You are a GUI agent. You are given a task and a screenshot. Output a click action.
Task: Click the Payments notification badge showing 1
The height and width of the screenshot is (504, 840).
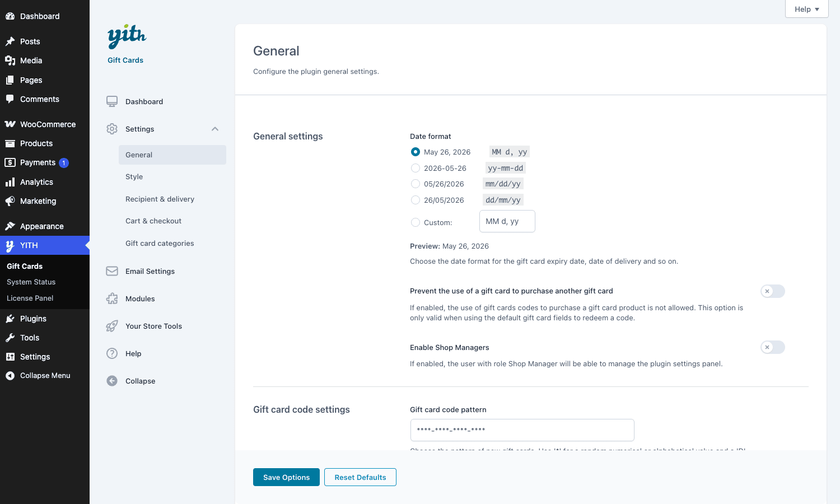(x=64, y=163)
